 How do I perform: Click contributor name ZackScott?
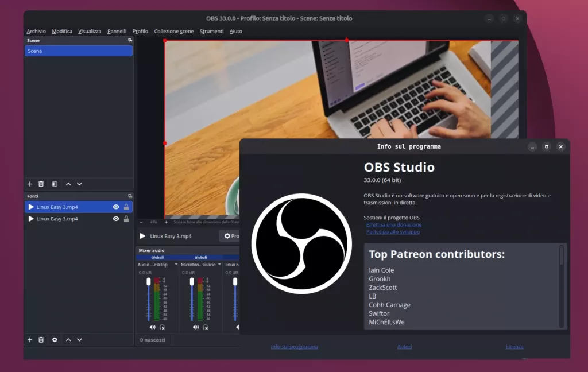click(x=382, y=287)
